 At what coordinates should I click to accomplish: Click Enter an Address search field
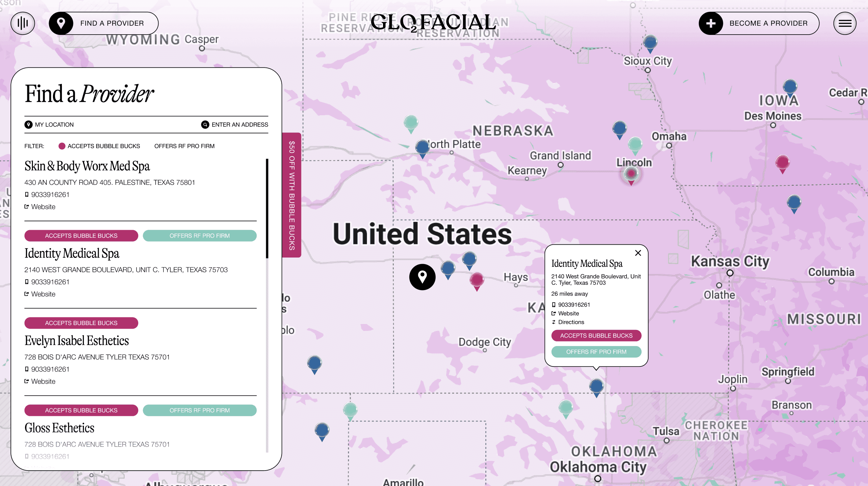tap(235, 124)
